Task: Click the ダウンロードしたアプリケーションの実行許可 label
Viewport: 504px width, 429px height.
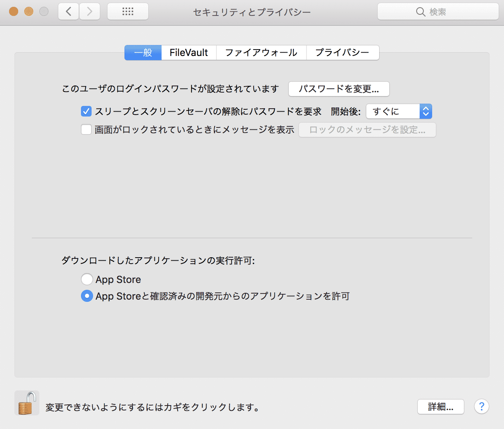Action: tap(158, 260)
